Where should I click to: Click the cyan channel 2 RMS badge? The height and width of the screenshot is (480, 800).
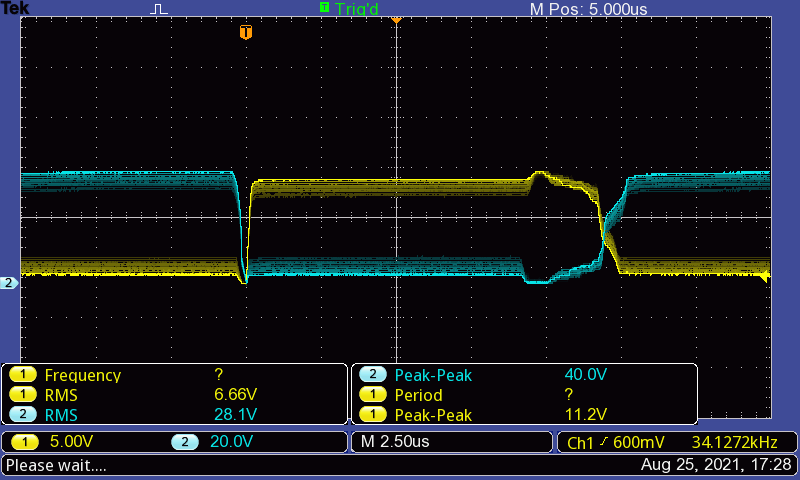coord(23,414)
